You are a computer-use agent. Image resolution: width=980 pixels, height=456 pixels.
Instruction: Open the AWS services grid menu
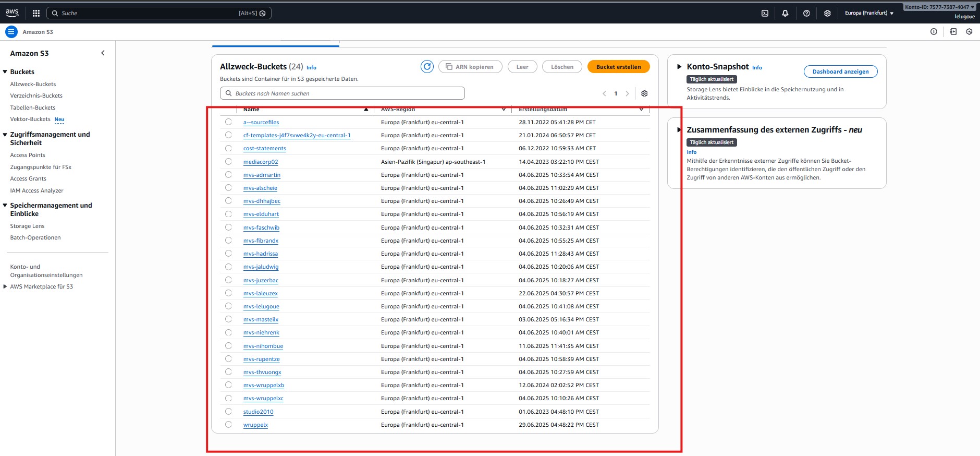click(x=36, y=13)
